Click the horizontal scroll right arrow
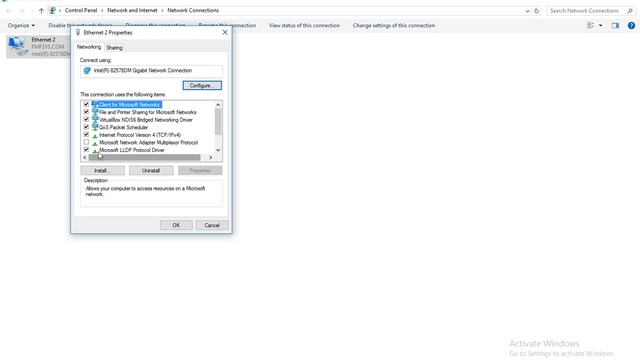This screenshot has width=640, height=360. pyautogui.click(x=211, y=158)
